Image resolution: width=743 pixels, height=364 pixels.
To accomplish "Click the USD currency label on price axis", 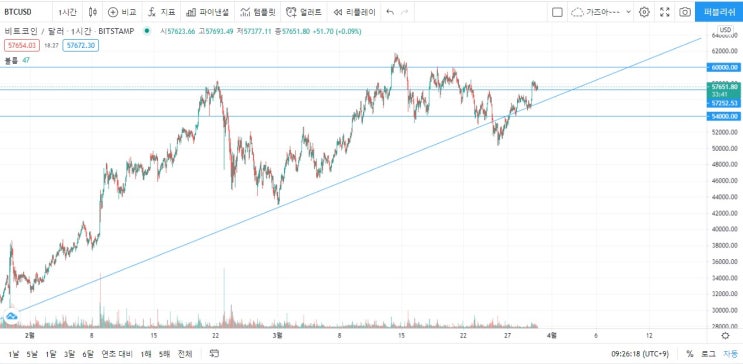I will 725,29.
